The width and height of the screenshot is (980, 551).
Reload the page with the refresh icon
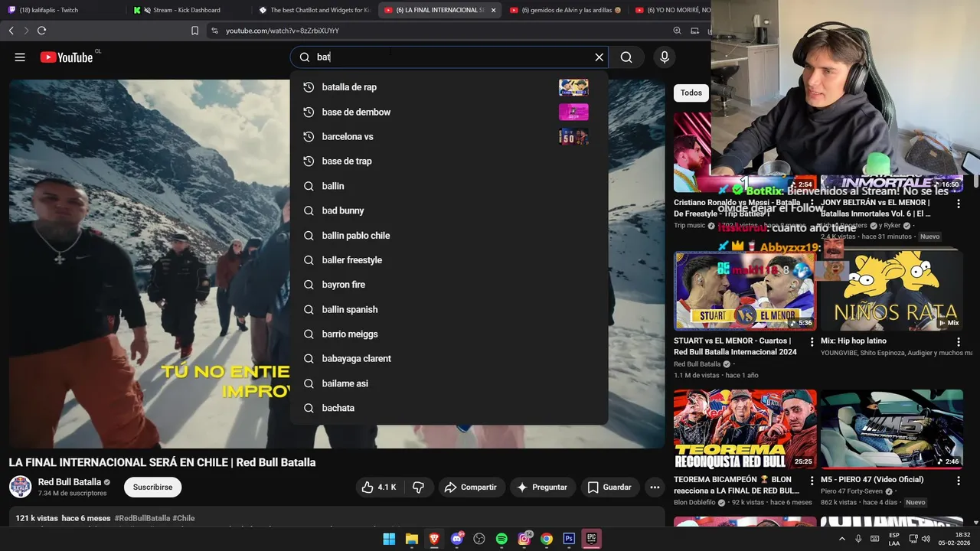coord(41,31)
